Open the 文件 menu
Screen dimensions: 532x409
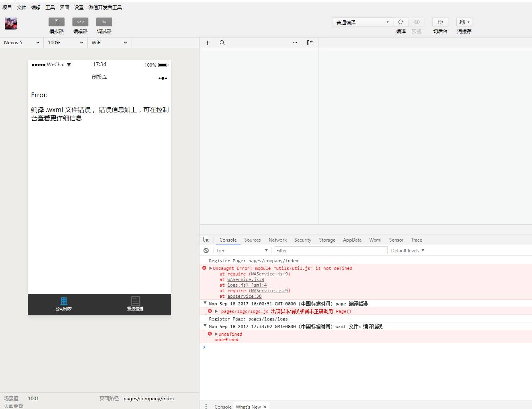(x=22, y=7)
